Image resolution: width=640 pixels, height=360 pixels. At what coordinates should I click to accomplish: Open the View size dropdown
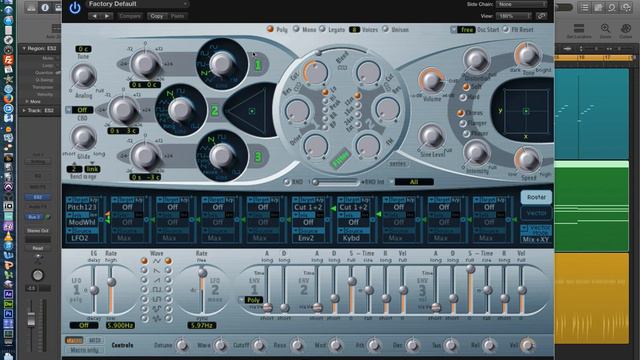(x=514, y=16)
